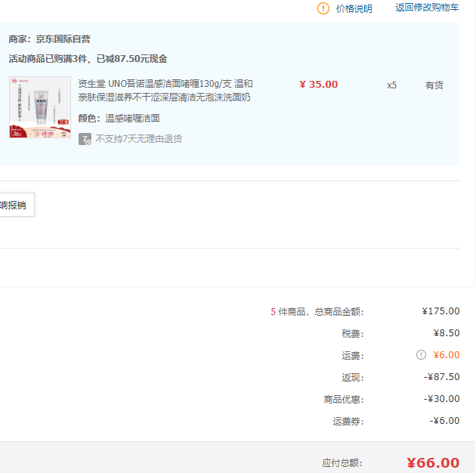Click the 商品优惠 -¥30.00 discount amount
This screenshot has height=473, width=476.
[441, 399]
